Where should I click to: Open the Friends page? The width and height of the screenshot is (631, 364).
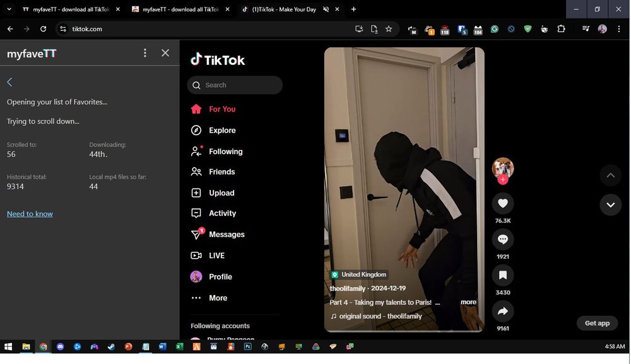click(x=213, y=172)
